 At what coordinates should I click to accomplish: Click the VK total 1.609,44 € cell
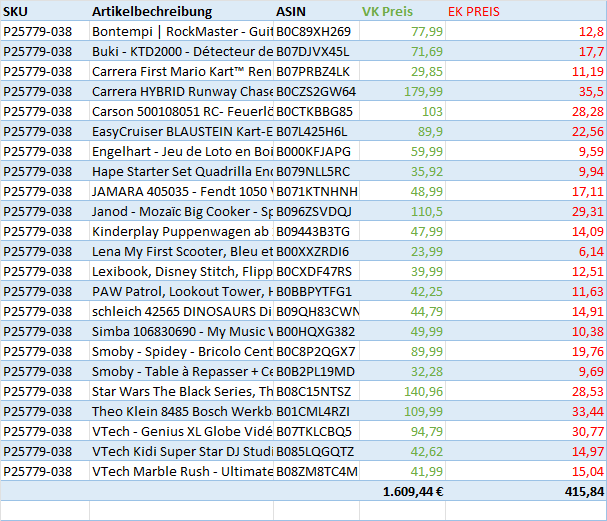(x=402, y=491)
